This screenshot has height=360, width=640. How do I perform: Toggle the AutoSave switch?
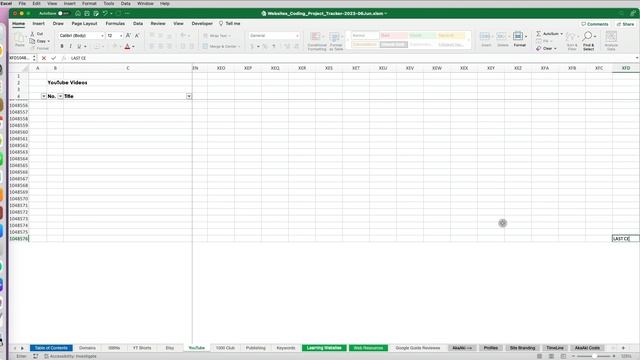tap(63, 13)
